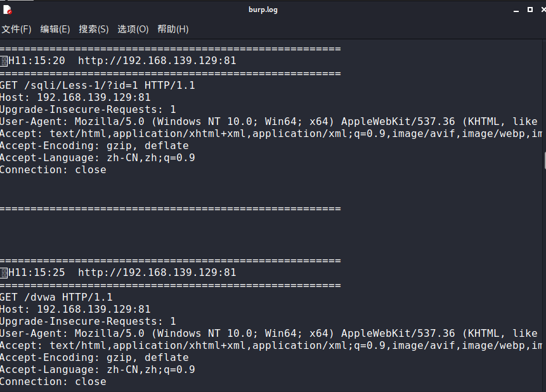Open the 编辑(E) menu
The image size is (546, 392).
point(55,29)
